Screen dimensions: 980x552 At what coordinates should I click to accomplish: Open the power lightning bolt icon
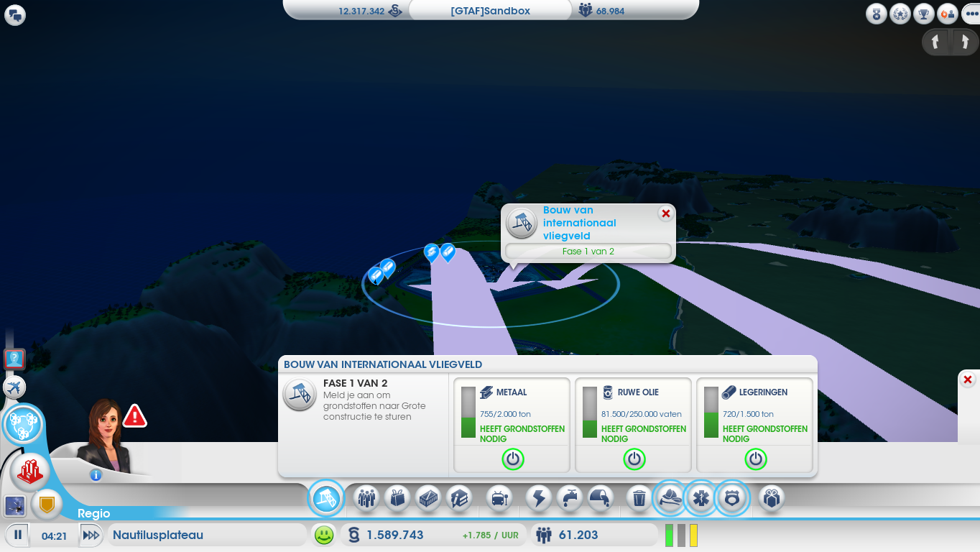pyautogui.click(x=539, y=497)
